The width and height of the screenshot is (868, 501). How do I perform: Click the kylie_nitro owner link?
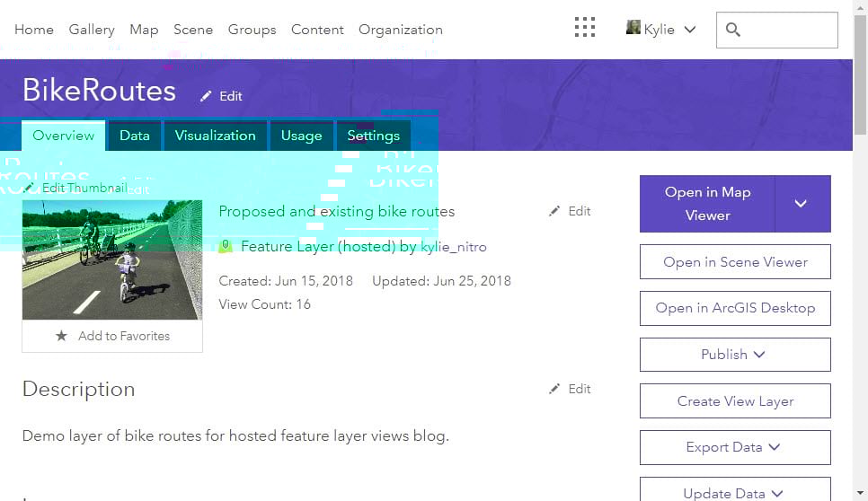point(454,247)
